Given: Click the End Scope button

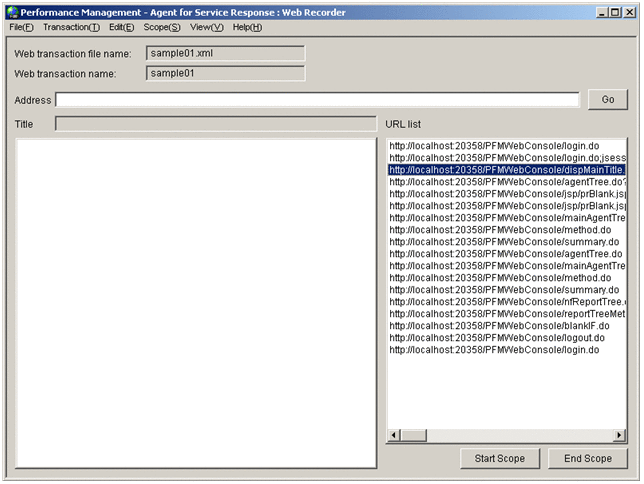Looking at the screenshot, I should click(588, 459).
